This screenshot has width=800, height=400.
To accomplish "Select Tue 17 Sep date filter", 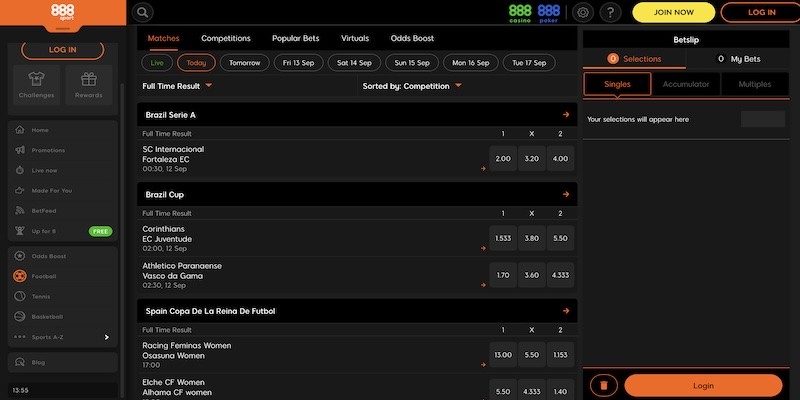I will coord(529,63).
